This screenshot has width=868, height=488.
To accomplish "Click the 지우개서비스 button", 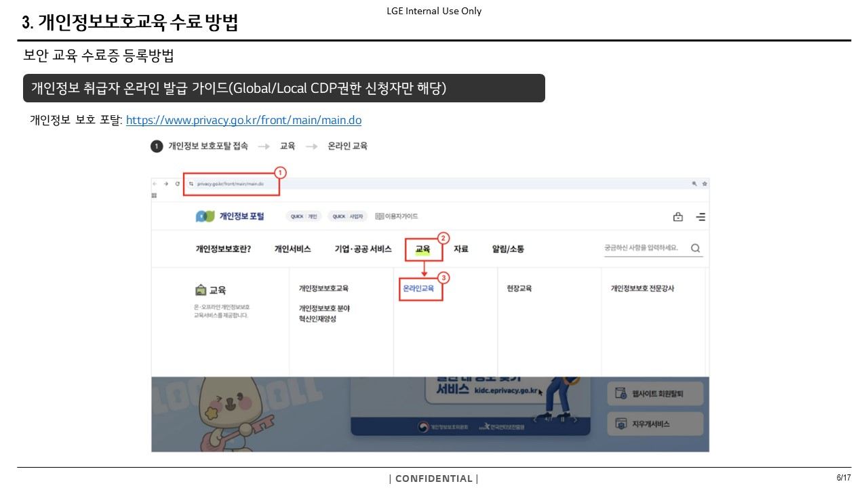I will click(655, 424).
